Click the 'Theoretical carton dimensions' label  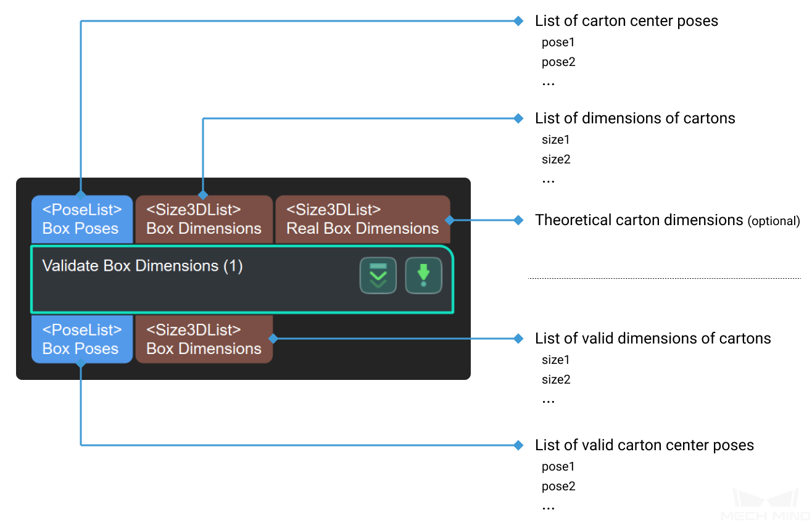coord(639,220)
